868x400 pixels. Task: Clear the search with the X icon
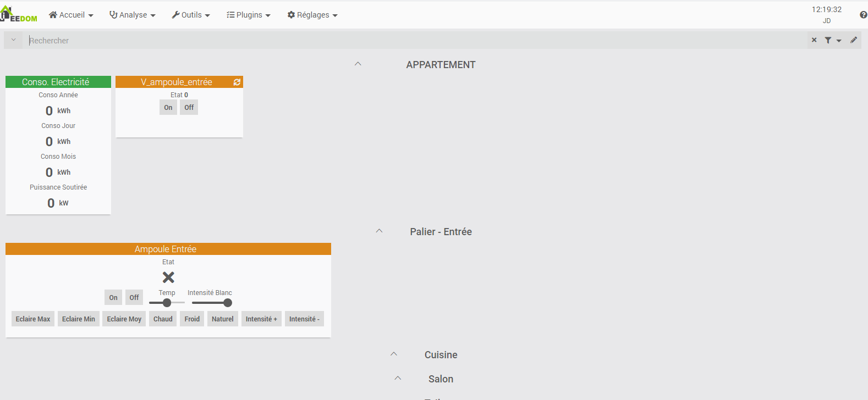[814, 40]
